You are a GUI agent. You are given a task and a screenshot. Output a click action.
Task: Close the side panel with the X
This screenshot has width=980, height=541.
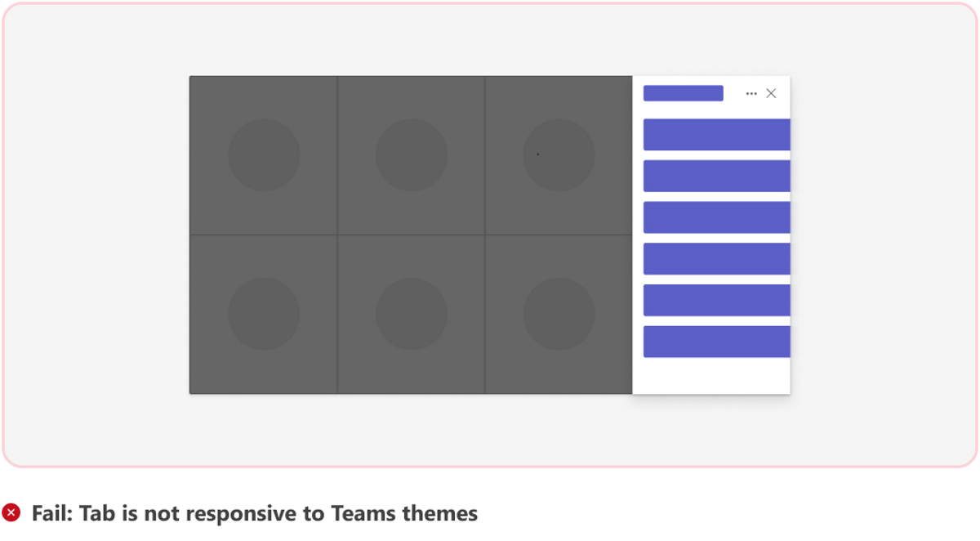pos(771,94)
